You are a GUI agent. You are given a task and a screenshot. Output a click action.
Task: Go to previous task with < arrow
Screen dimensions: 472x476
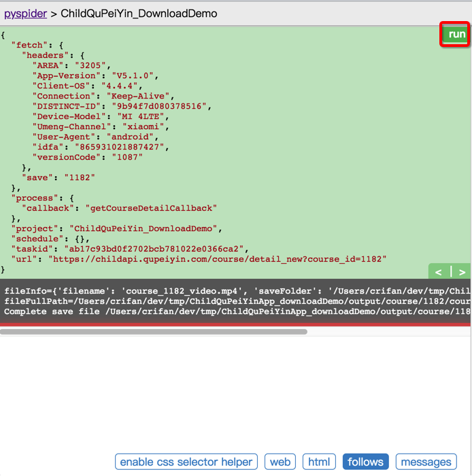[x=438, y=272]
